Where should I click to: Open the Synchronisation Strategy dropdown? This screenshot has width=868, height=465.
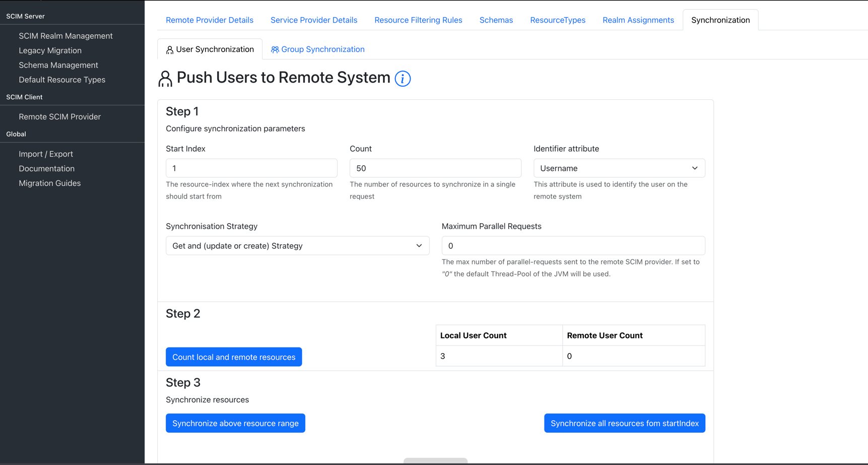[297, 245]
